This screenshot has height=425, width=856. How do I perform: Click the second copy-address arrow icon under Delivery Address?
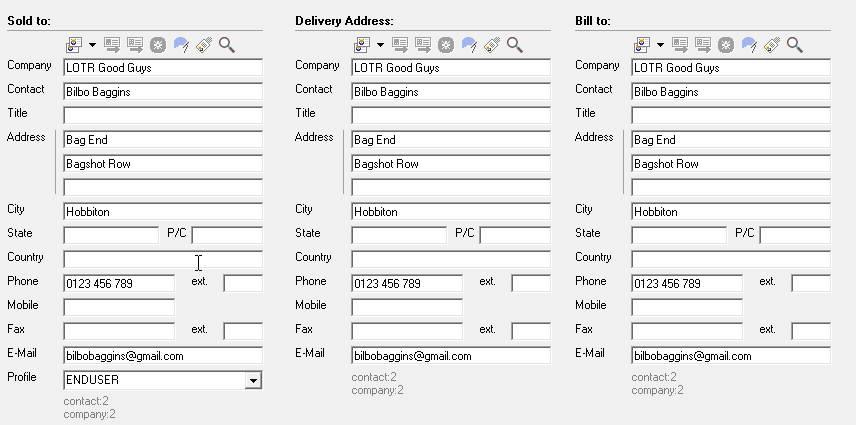pos(423,45)
